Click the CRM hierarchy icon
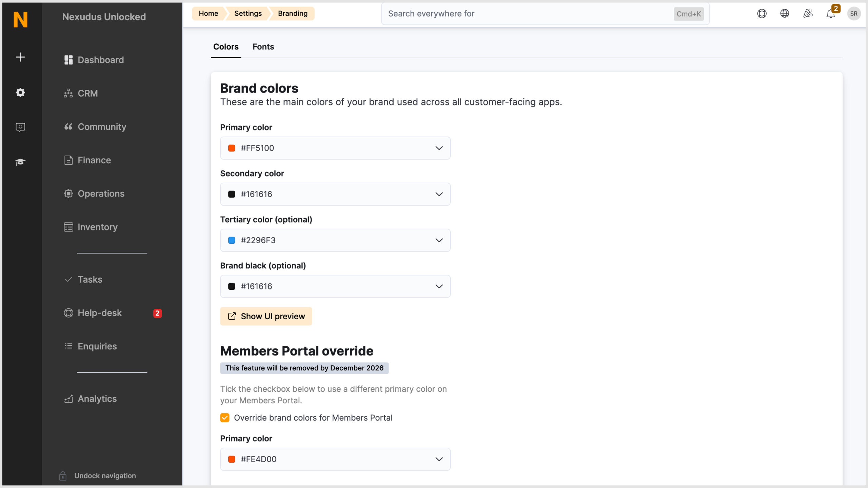This screenshot has width=868, height=488. (x=68, y=93)
